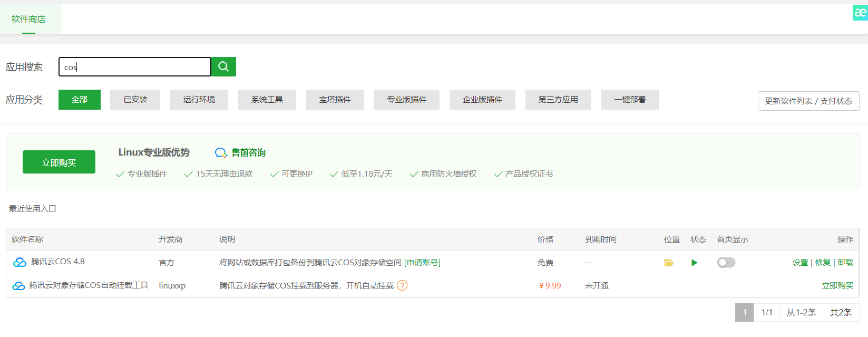
Task: Click 立即购买 link for COS自动挂载工具
Action: click(837, 286)
